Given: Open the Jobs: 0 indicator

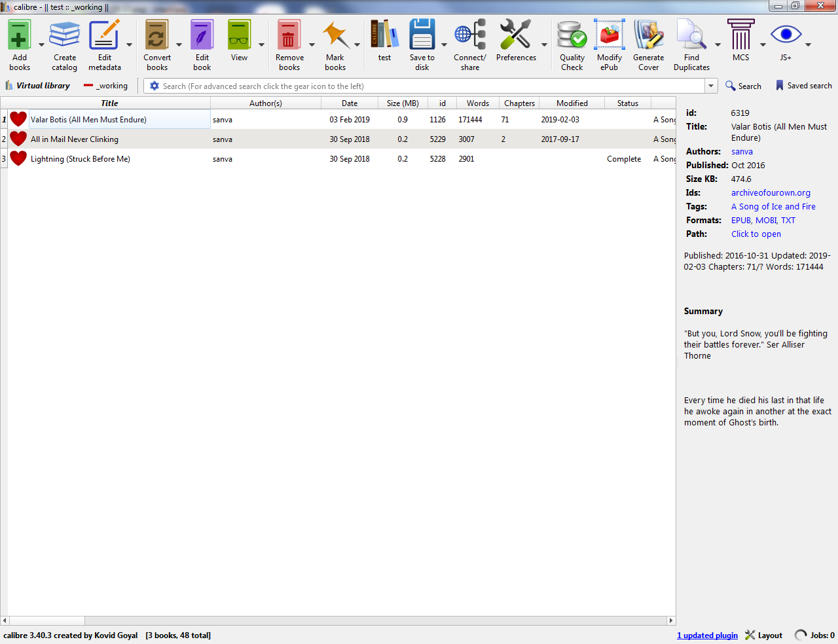Looking at the screenshot, I should pyautogui.click(x=814, y=635).
